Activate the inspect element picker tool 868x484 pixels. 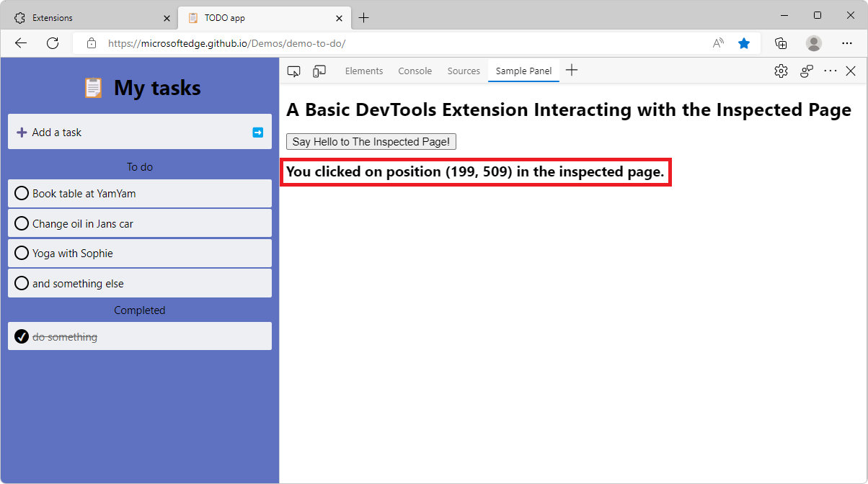(293, 71)
